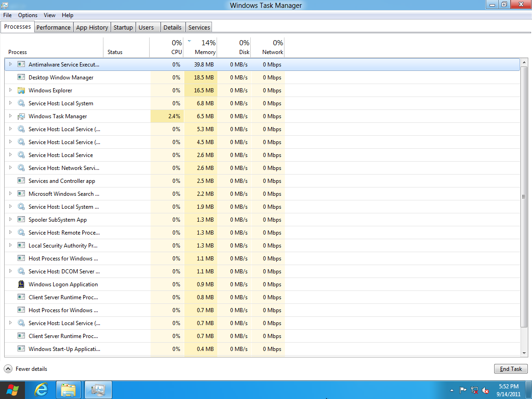
Task: Click the Windows Start-Up Application icon
Action: pos(21,349)
